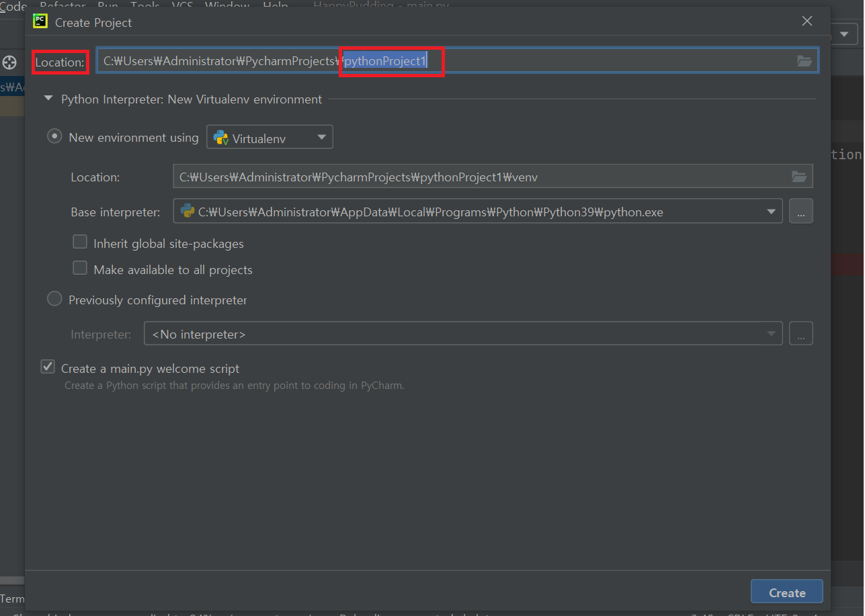Enable Inherit global site-packages
This screenshot has height=616, width=865.
pos(80,242)
